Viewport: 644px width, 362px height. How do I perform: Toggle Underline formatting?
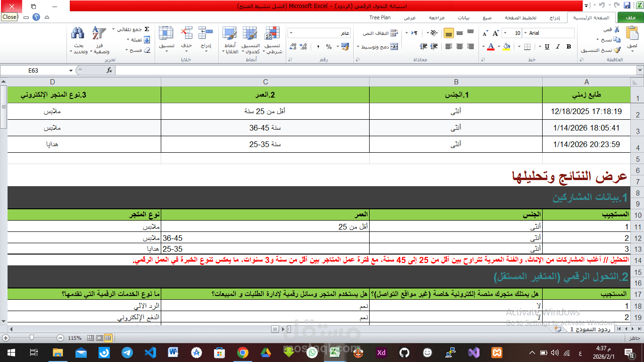click(x=547, y=47)
